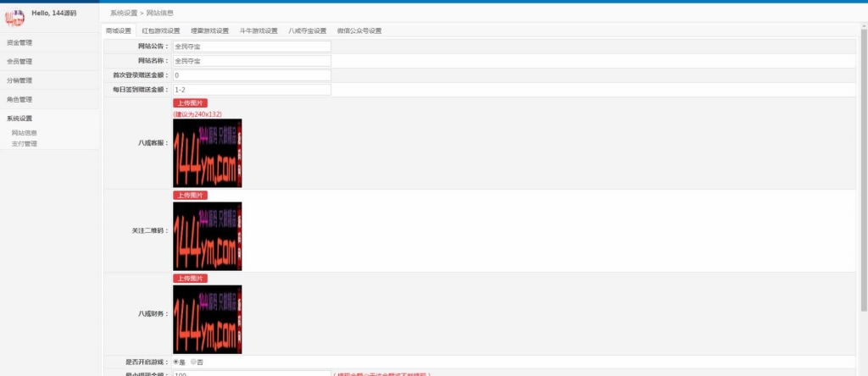
Task: Select 否 for 是否开启游戏
Action: point(194,362)
